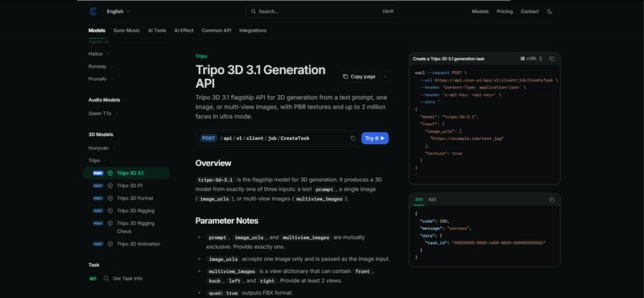Click the Copy page button
This screenshot has height=298, width=644.
pyautogui.click(x=359, y=77)
